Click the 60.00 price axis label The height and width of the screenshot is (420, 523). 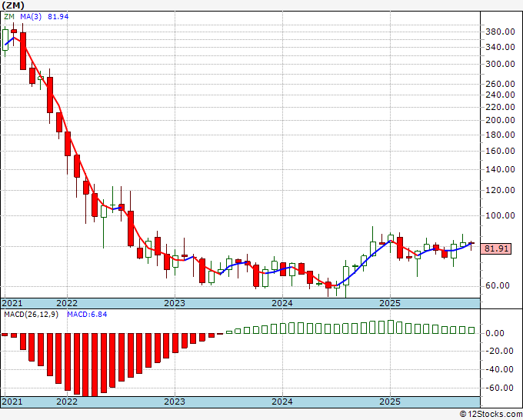point(497,285)
